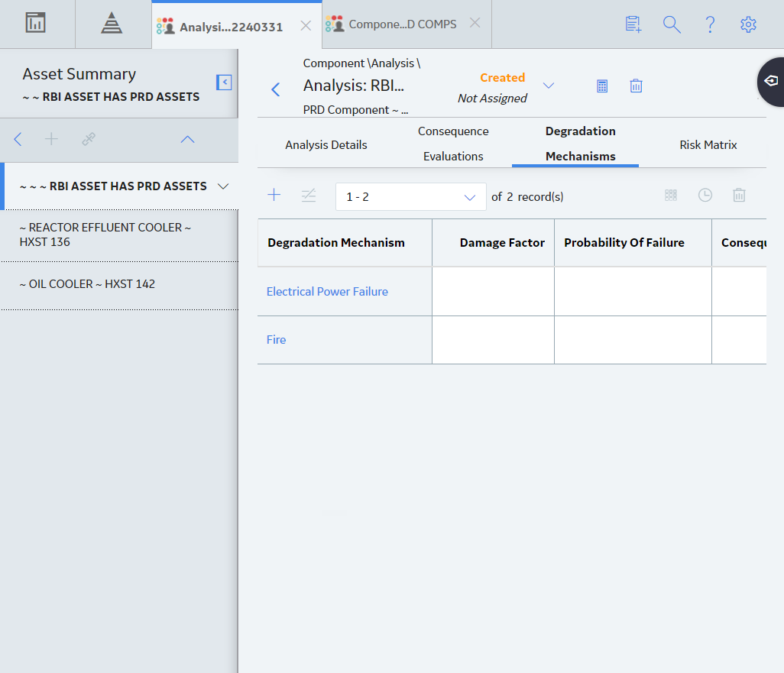This screenshot has height=673, width=784.
Task: Open the Risk Matrix tab
Action: pos(708,145)
